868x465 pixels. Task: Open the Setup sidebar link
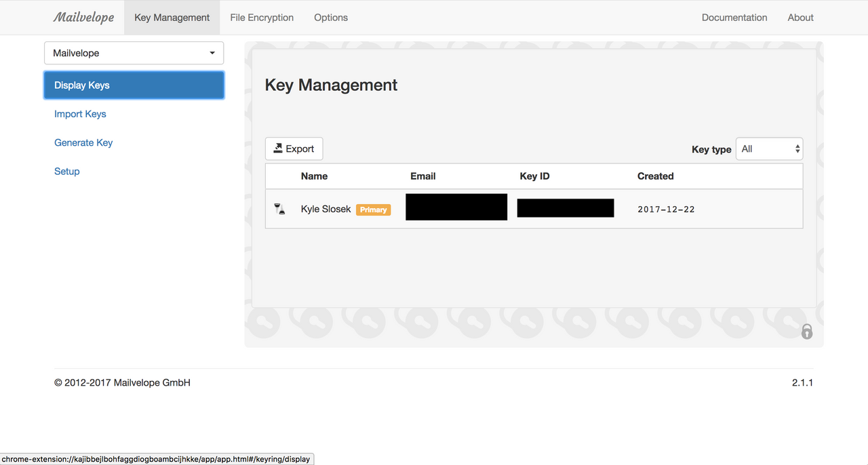pyautogui.click(x=67, y=171)
